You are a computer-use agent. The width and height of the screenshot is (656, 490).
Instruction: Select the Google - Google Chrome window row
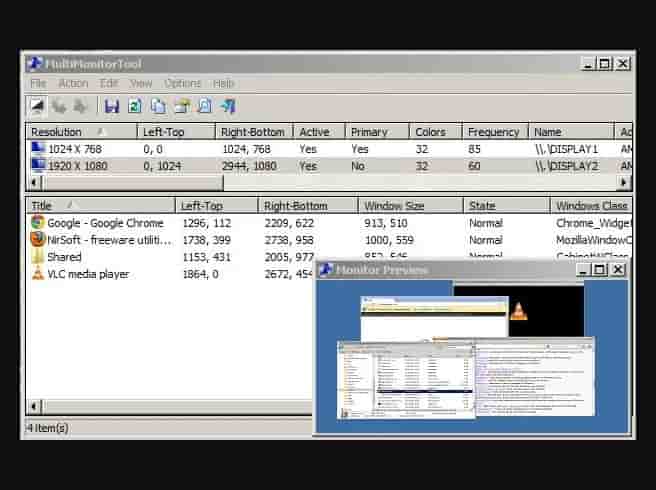coord(329,223)
